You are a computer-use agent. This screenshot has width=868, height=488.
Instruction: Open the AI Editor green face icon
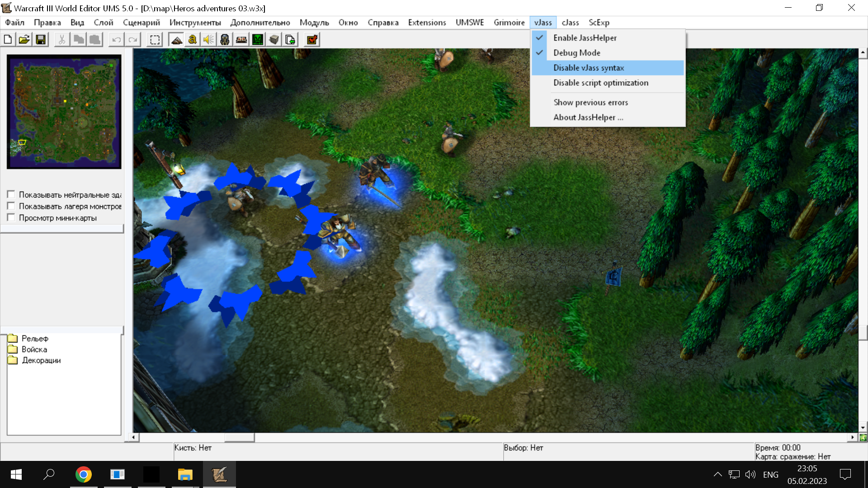pyautogui.click(x=258, y=40)
